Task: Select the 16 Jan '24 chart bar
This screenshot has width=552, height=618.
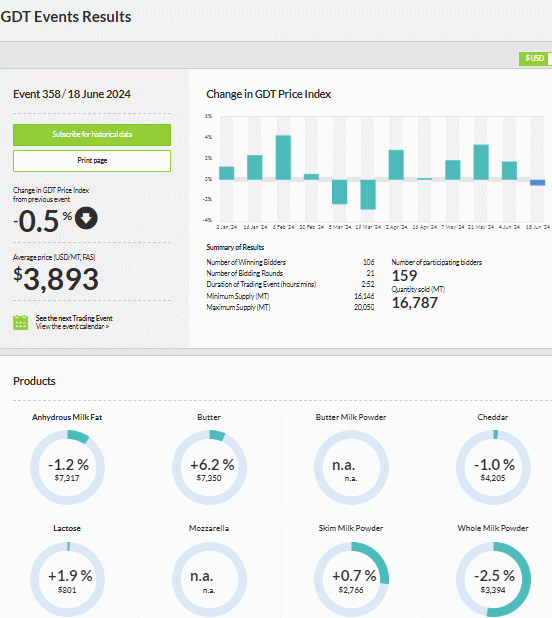Action: tap(255, 168)
